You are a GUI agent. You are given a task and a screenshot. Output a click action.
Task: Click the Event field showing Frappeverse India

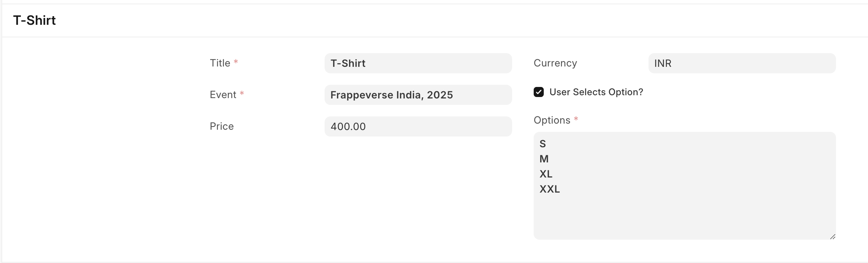pos(418,95)
